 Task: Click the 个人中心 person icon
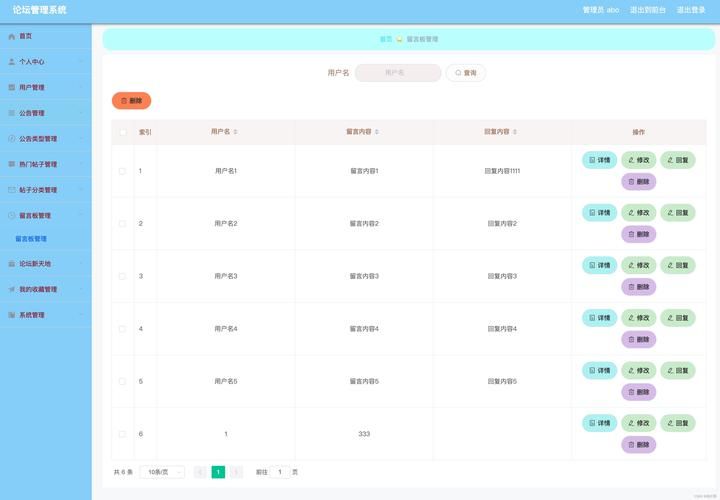click(x=12, y=62)
